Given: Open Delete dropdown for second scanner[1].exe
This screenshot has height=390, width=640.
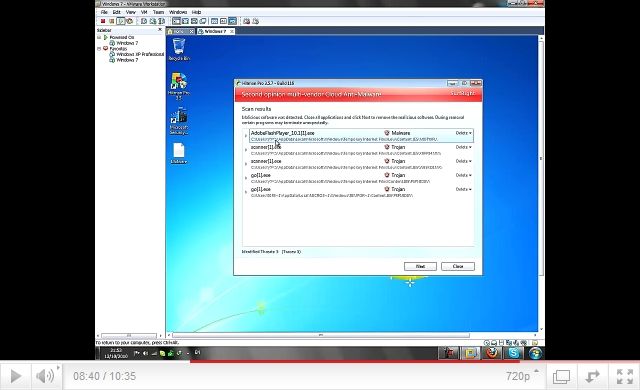Looking at the screenshot, I should 464,161.
